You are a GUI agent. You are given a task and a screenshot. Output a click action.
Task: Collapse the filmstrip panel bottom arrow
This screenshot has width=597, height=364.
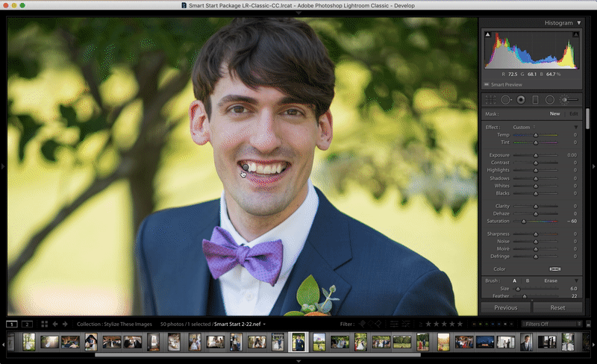tap(298, 360)
